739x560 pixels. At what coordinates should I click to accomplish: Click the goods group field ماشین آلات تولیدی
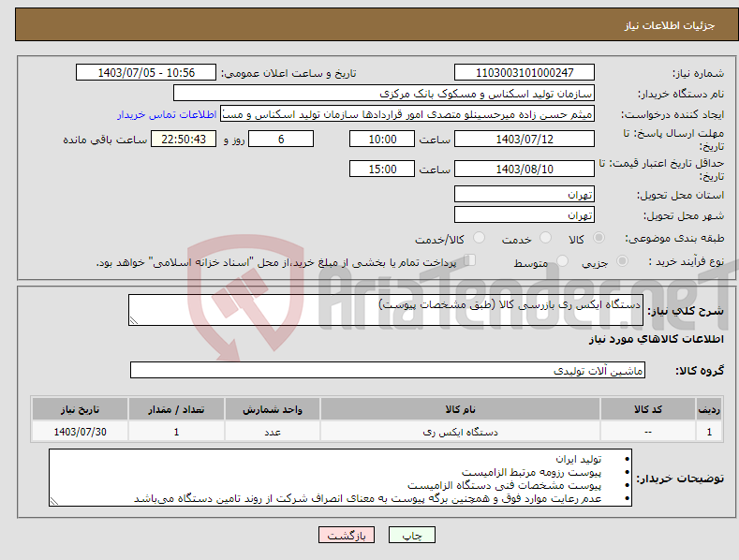click(388, 371)
